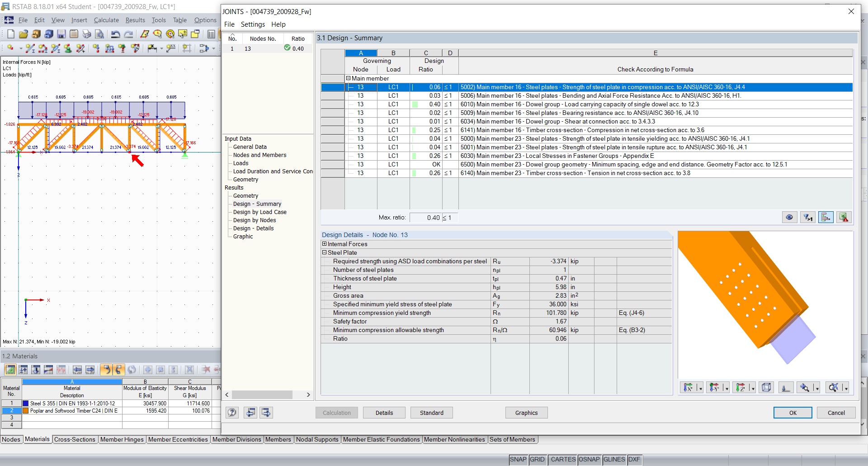Set view in X' direction

(x=689, y=387)
